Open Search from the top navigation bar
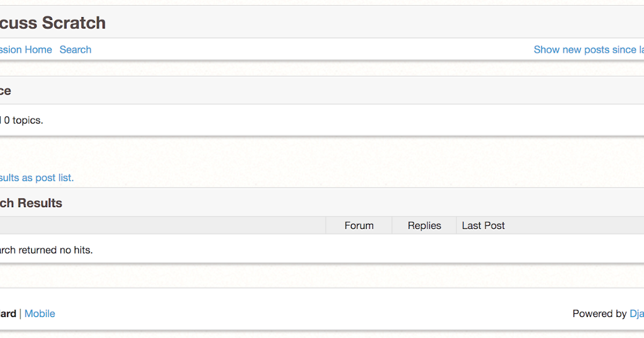This screenshot has width=644, height=338. (x=75, y=49)
